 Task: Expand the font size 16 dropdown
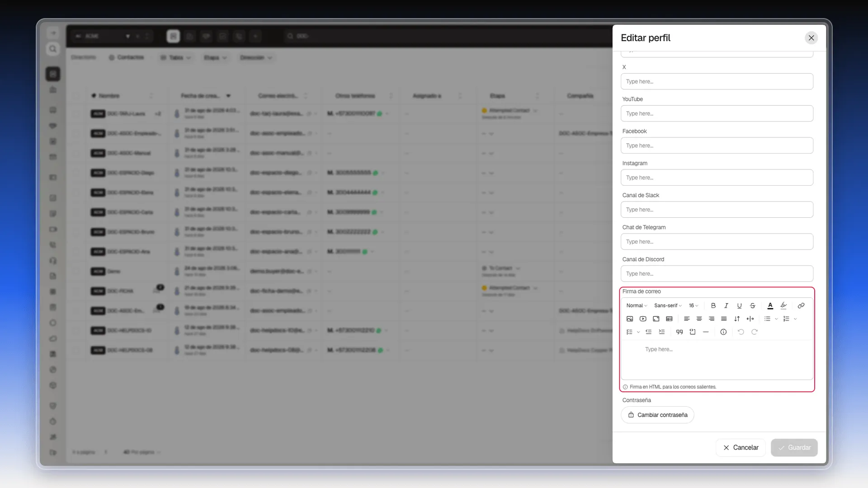coord(693,306)
